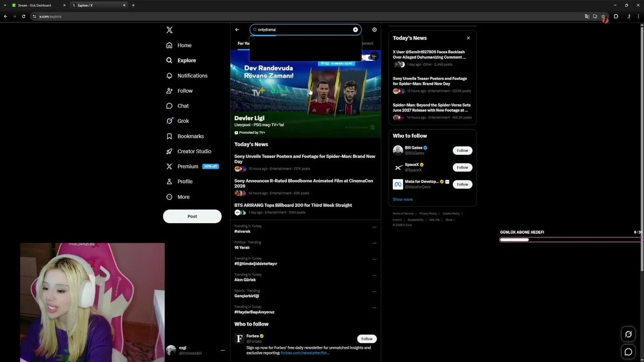Bookmark this page with star icon
The image size is (644, 362).
(x=603, y=16)
